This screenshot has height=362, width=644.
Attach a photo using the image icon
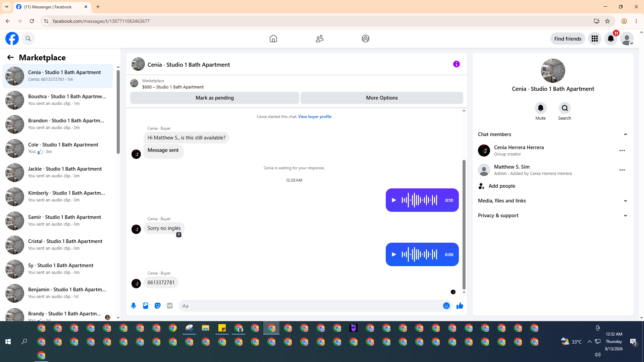click(x=146, y=306)
